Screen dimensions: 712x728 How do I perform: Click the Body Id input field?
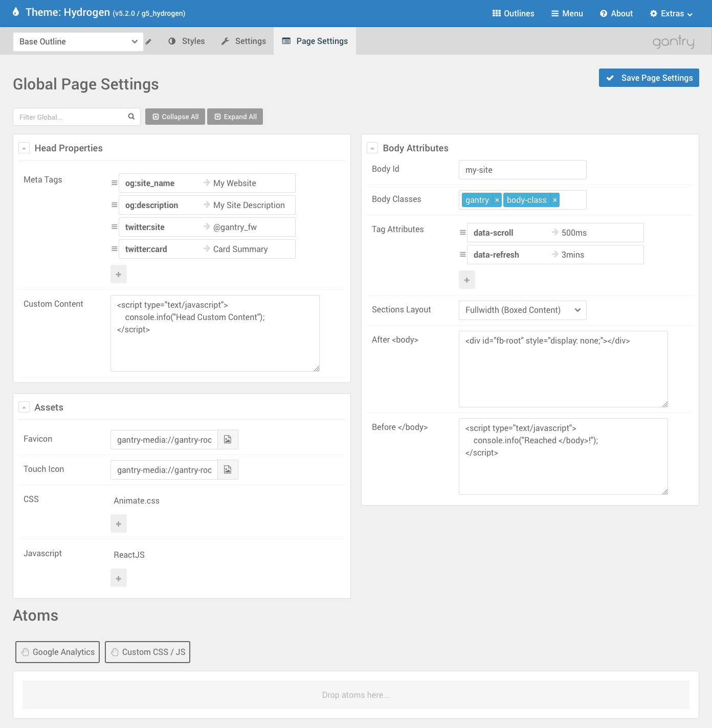tap(522, 170)
